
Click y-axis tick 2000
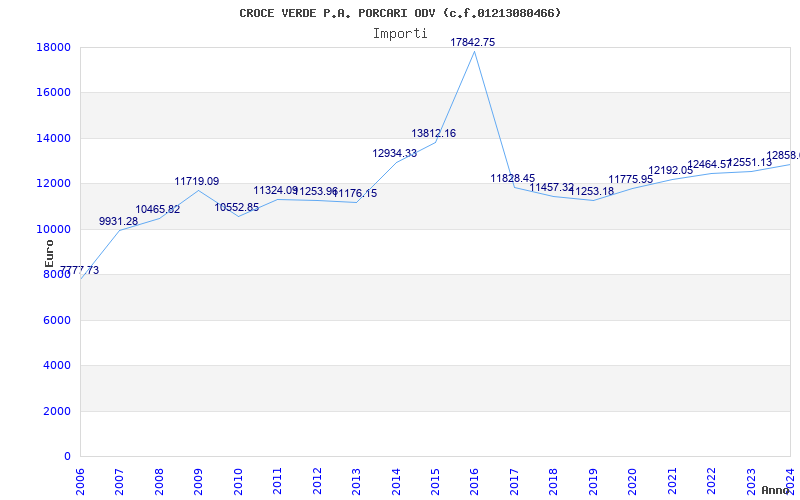(56, 411)
